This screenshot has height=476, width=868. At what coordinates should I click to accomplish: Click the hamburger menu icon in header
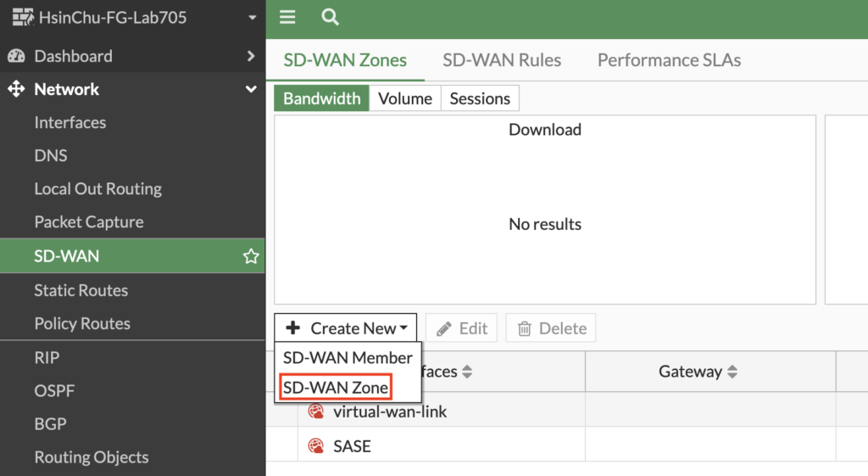pos(287,17)
